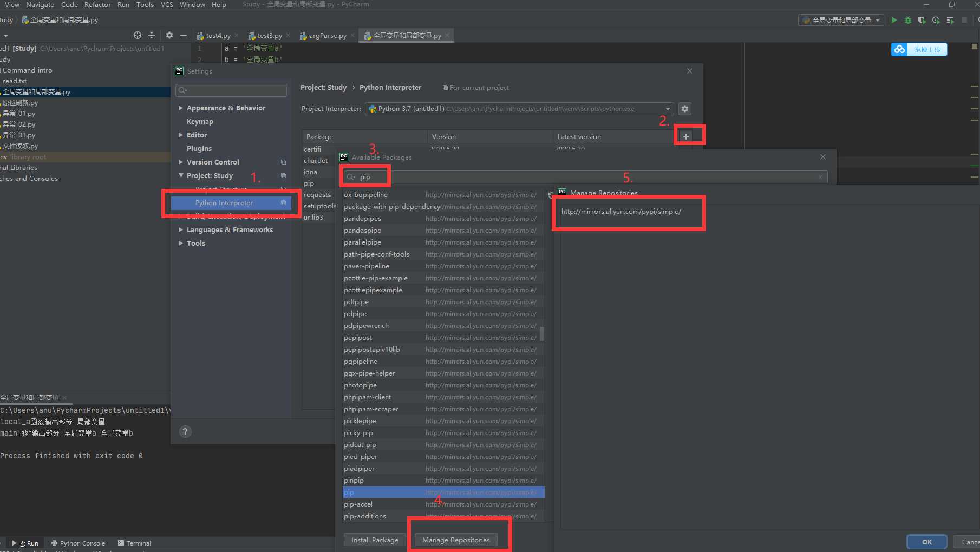The height and width of the screenshot is (552, 980).
Task: Focus the Settings search field
Action: (x=231, y=90)
